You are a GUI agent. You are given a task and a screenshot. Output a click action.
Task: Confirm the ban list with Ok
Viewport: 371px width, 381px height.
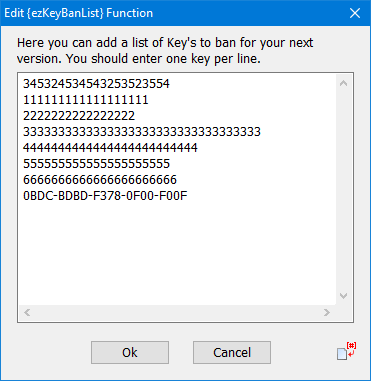point(130,352)
